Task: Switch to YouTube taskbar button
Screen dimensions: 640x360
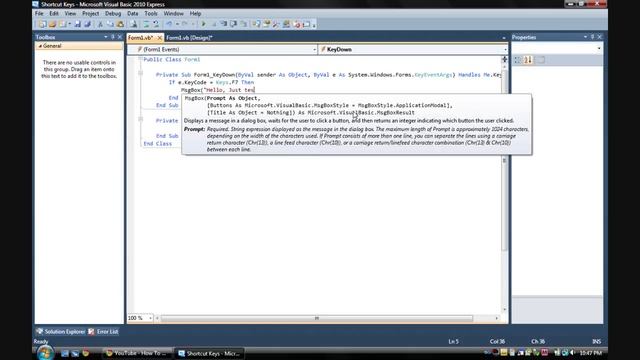Action: point(137,353)
